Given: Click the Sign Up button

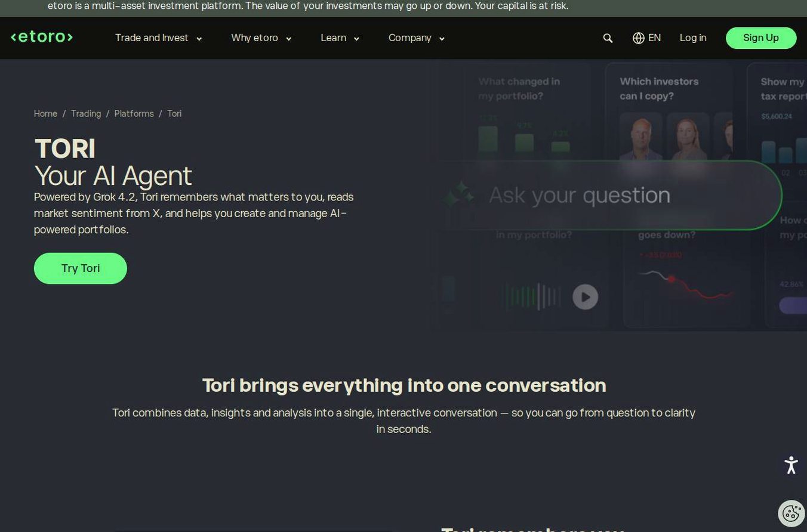Looking at the screenshot, I should click(x=761, y=38).
